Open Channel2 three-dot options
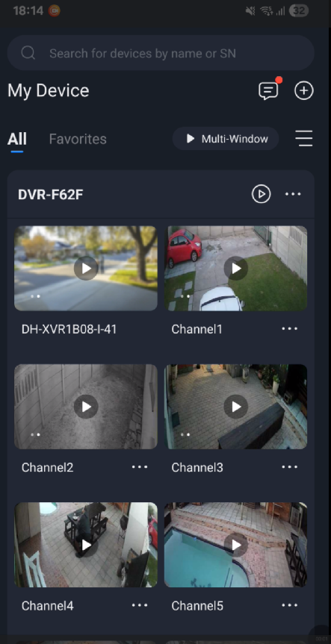The height and width of the screenshot is (644, 331). (140, 467)
